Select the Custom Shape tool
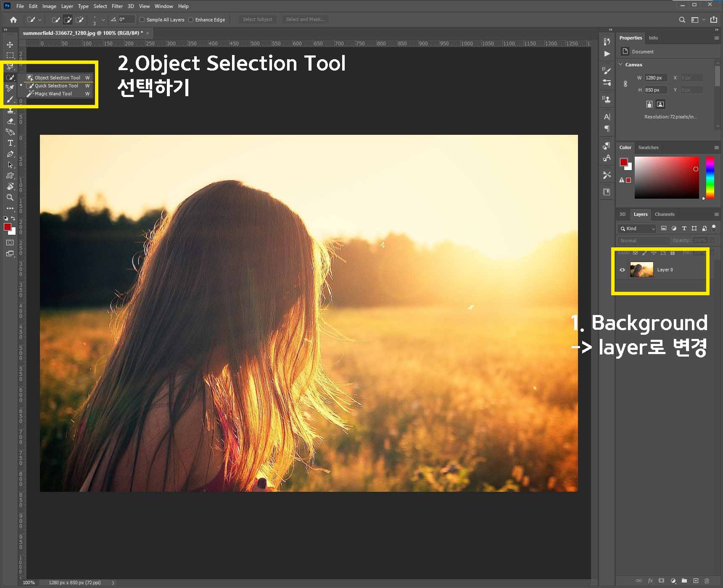723x588 pixels. pos(10,176)
